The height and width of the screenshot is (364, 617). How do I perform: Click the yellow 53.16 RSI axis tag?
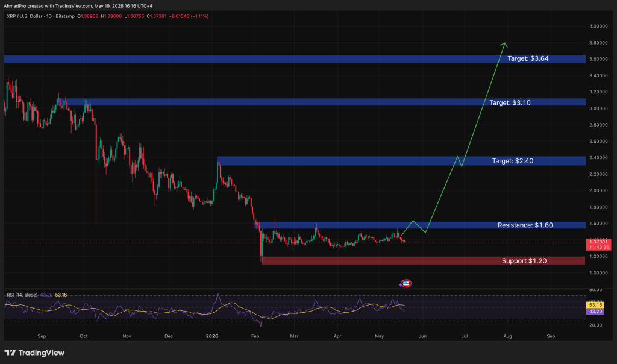(x=595, y=305)
